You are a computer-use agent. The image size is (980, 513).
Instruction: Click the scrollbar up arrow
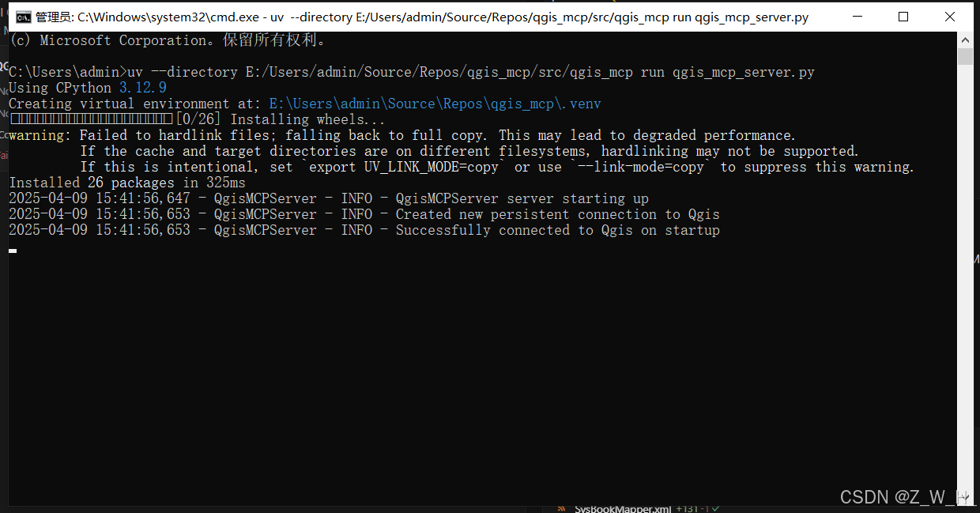[x=965, y=40]
